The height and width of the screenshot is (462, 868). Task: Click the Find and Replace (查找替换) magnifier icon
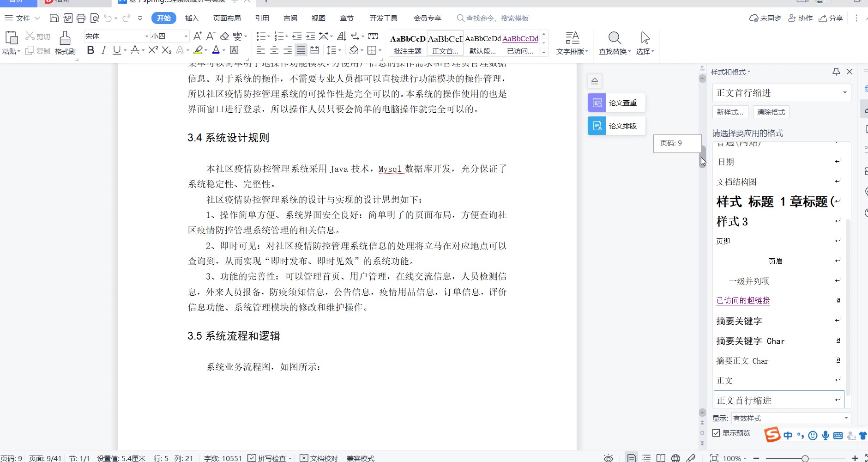coord(615,37)
